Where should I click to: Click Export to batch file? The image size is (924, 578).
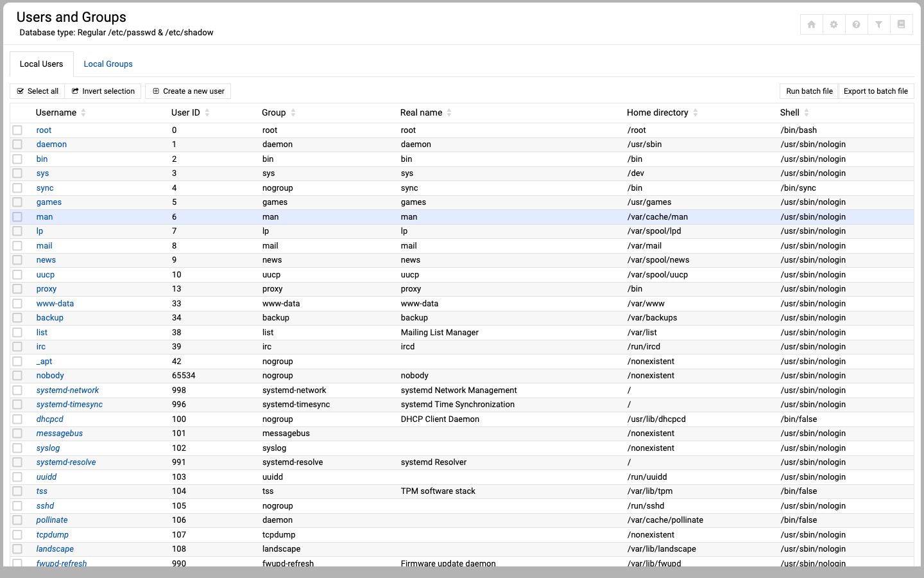[876, 91]
